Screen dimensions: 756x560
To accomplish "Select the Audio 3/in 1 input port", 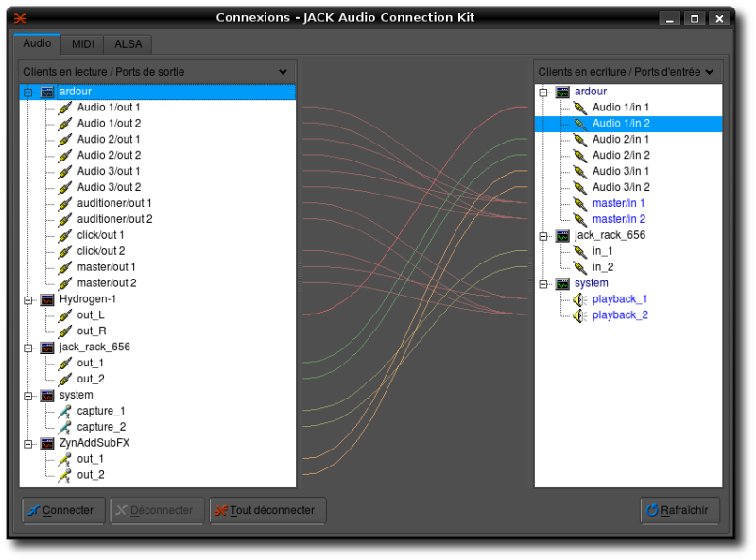I will (621, 171).
